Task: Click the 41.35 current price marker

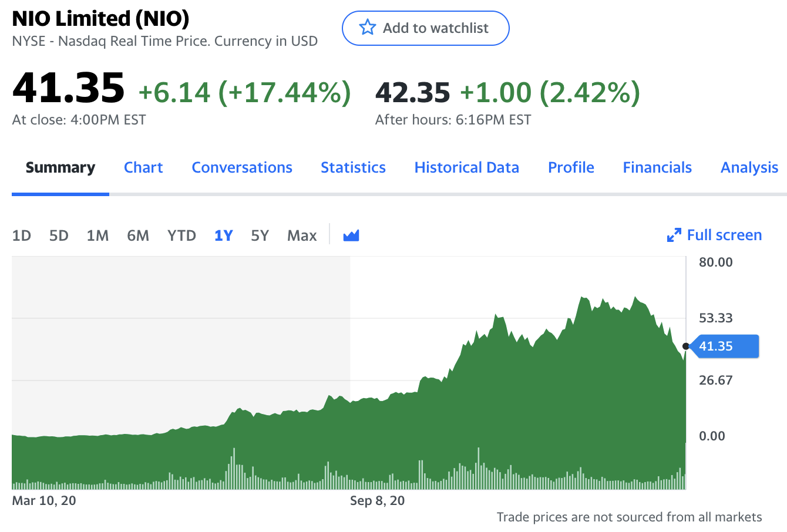Action: (x=724, y=346)
